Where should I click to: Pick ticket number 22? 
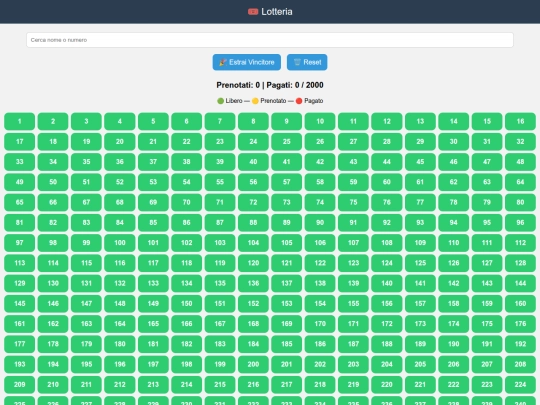tap(186, 142)
